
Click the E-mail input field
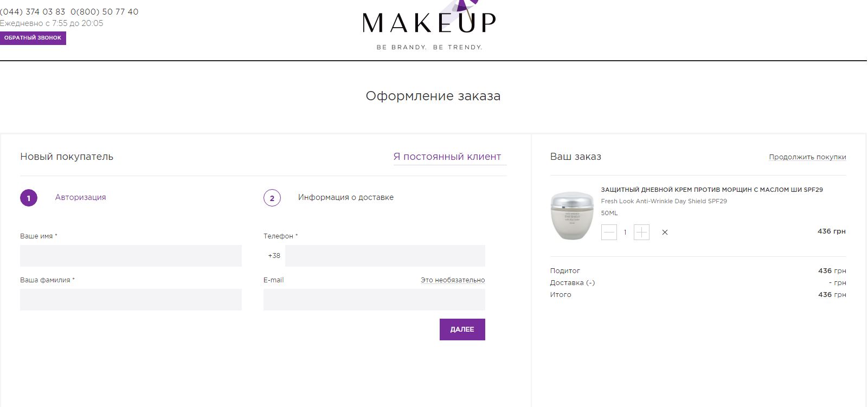coord(374,300)
